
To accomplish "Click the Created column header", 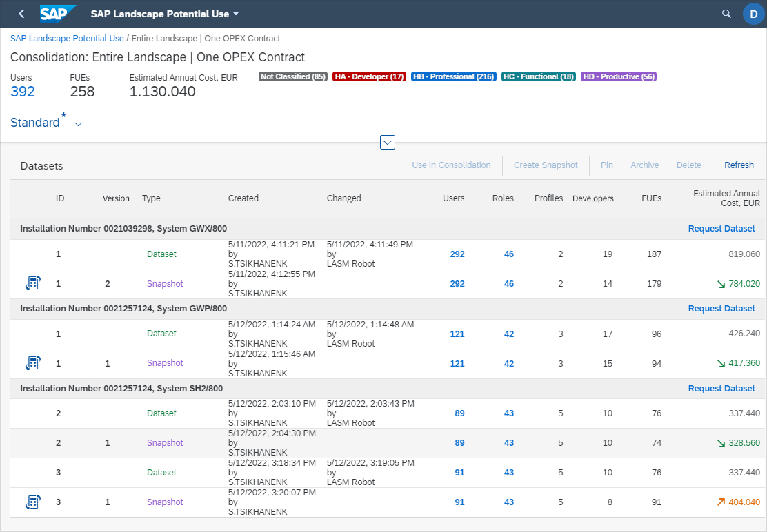I will point(243,198).
